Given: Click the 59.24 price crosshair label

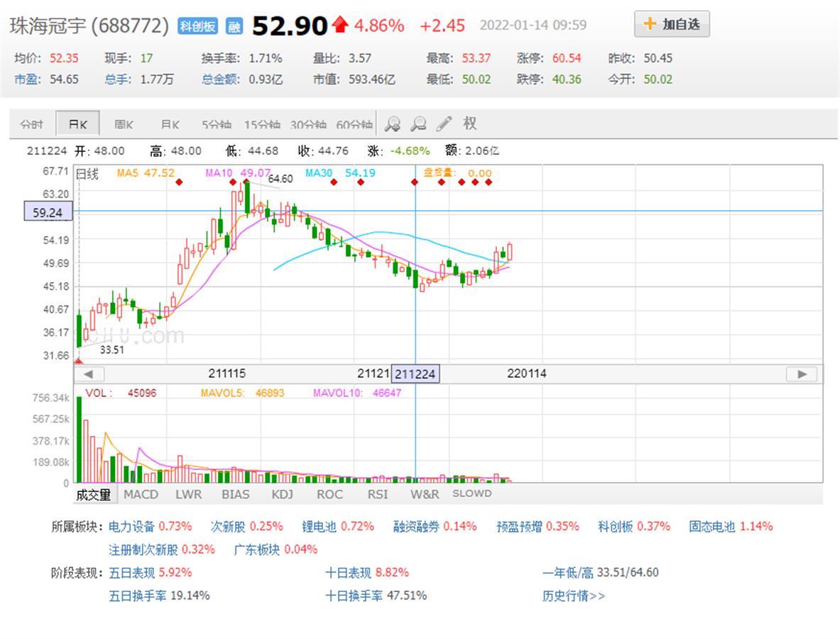Looking at the screenshot, I should [48, 212].
